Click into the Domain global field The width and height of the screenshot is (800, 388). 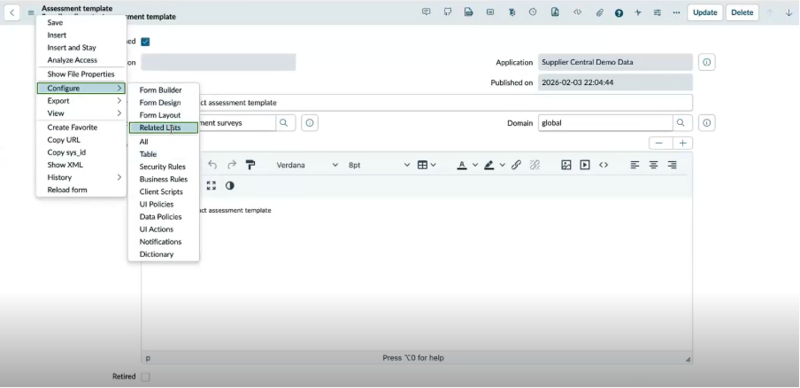pos(605,123)
